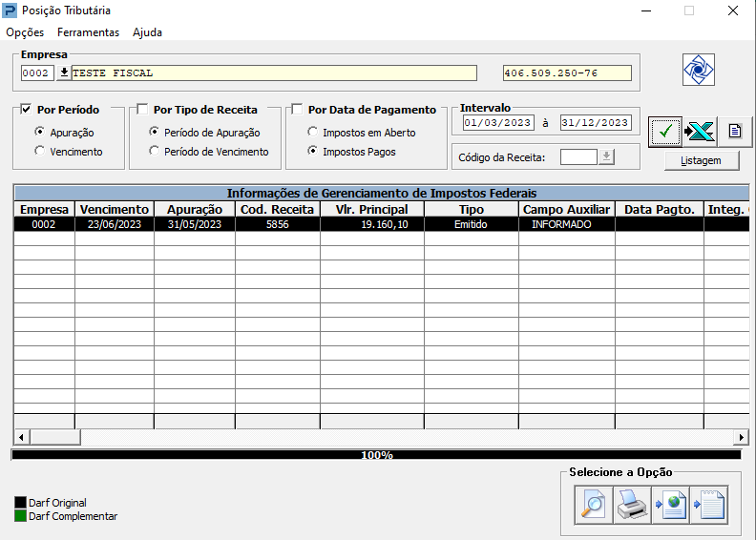Open the Opções menu
Viewport: 756px width, 540px height.
pos(25,32)
